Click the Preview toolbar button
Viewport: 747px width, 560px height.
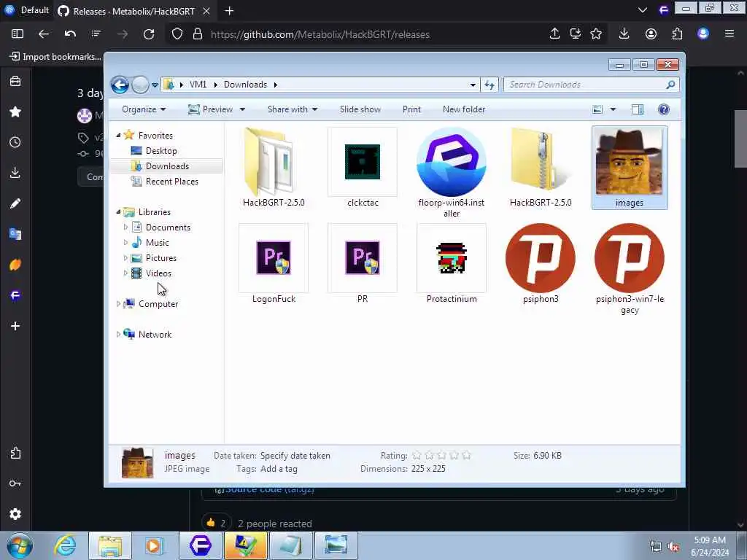coord(211,109)
